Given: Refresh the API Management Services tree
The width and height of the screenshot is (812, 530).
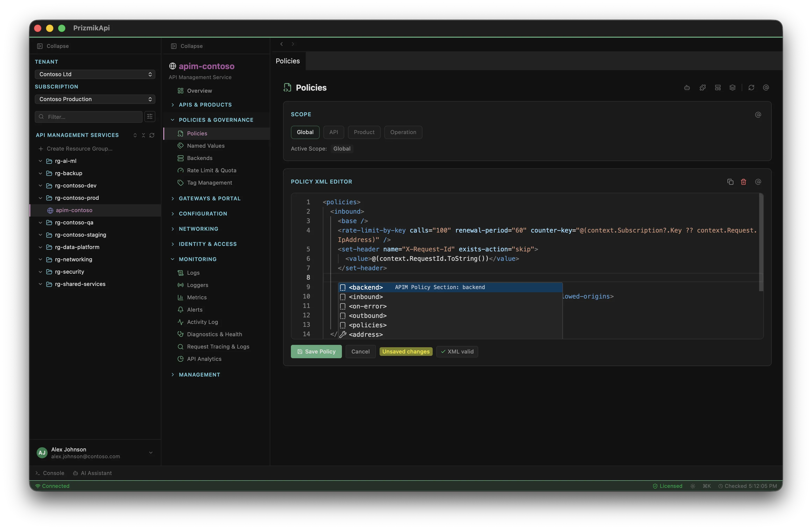Looking at the screenshot, I should coord(152,135).
